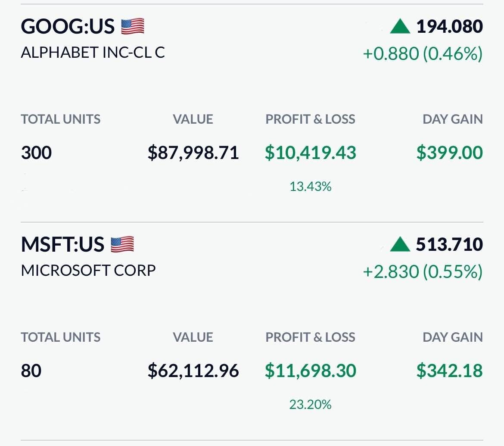Click the green up arrow beside 194.080
504x446 pixels.
[400, 27]
